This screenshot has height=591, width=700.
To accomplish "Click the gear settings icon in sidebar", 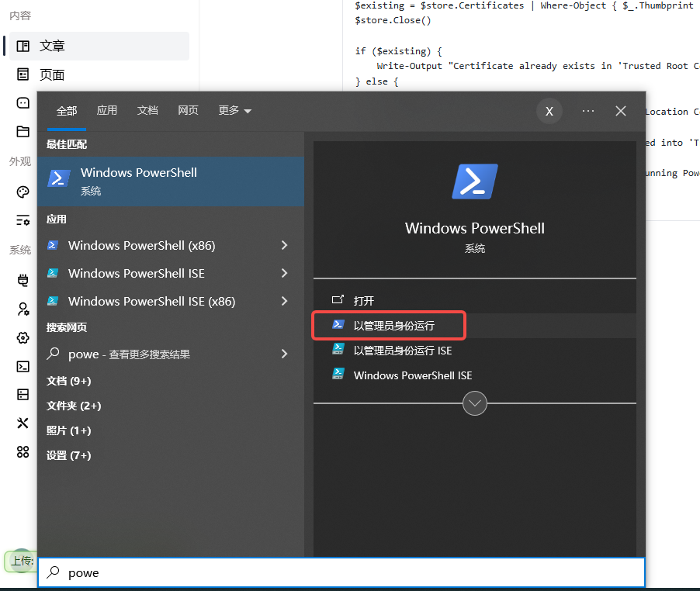I will pos(23,337).
